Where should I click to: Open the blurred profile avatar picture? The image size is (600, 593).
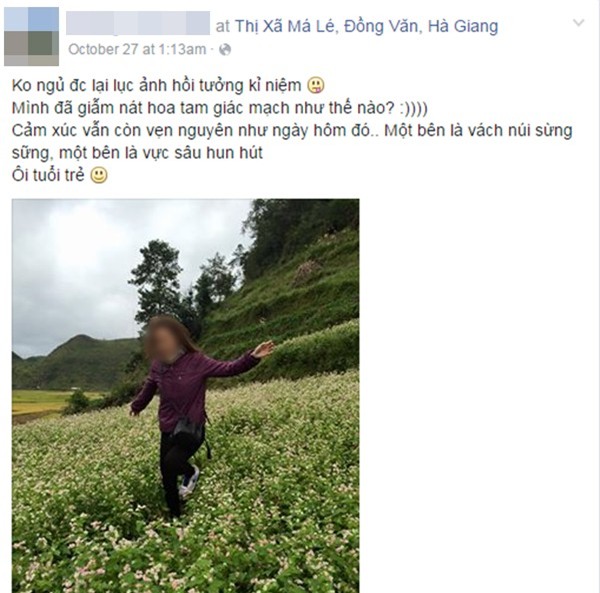point(31,36)
